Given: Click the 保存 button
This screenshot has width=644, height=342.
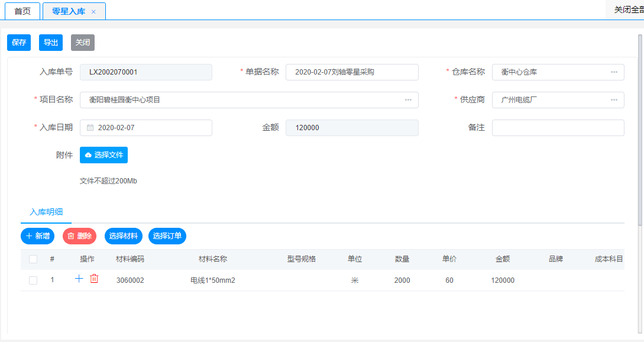Looking at the screenshot, I should [19, 43].
